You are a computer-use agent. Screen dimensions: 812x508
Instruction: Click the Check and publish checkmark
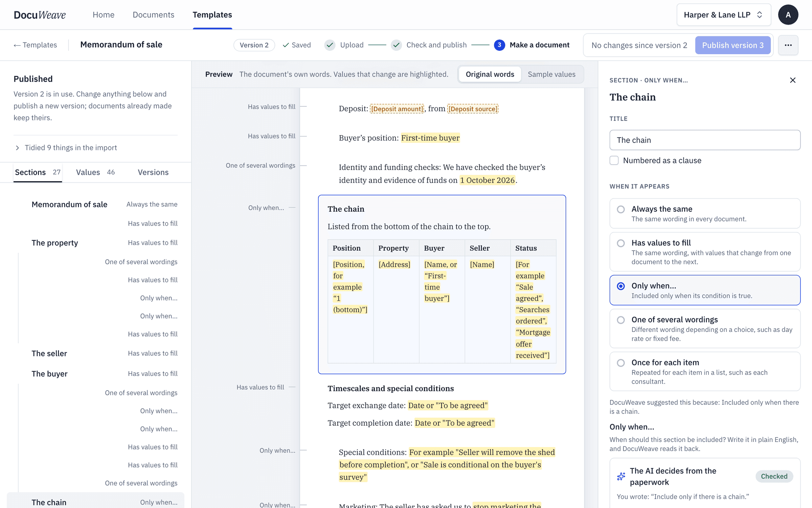[x=396, y=45]
